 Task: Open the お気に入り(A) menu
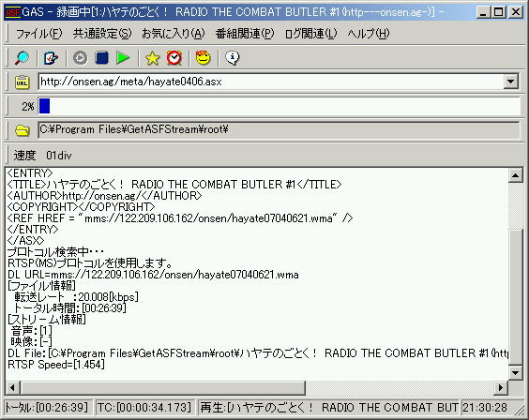point(174,34)
